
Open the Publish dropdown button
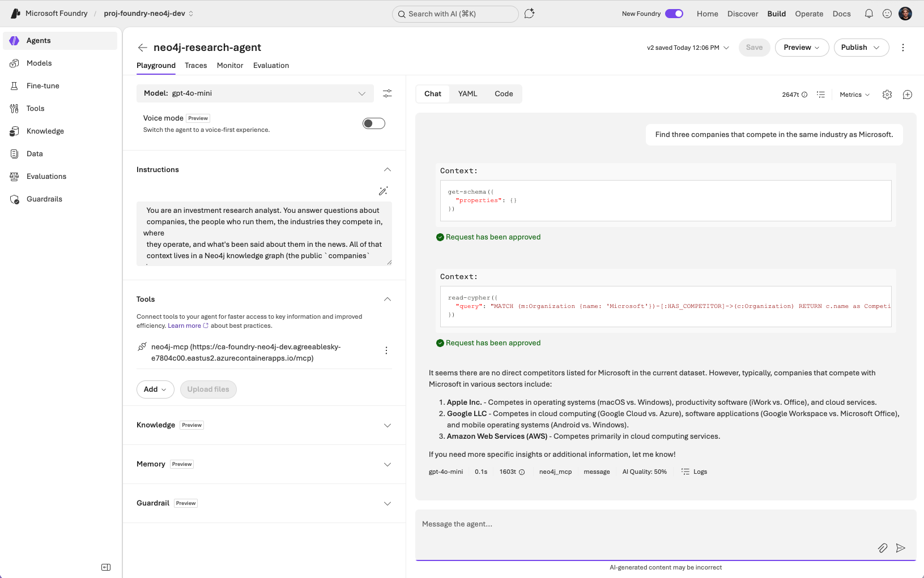861,48
